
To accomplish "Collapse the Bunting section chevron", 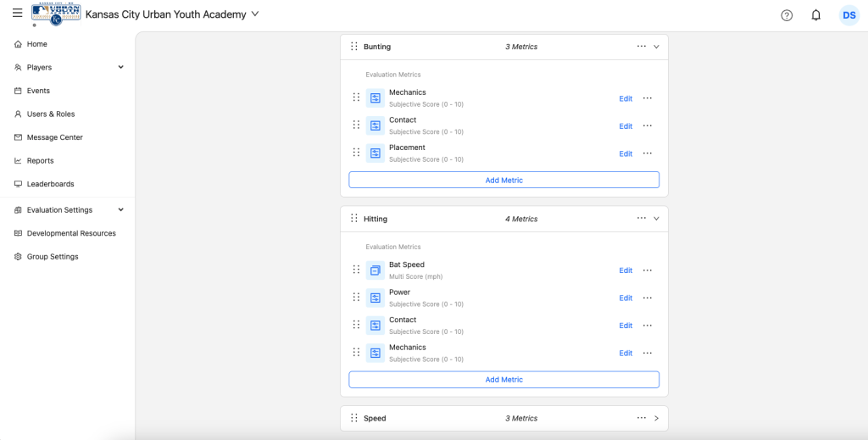I will pyautogui.click(x=656, y=47).
